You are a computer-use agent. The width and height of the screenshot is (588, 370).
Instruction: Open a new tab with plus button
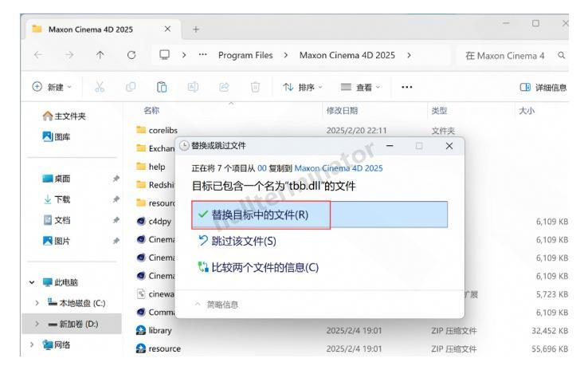(196, 30)
